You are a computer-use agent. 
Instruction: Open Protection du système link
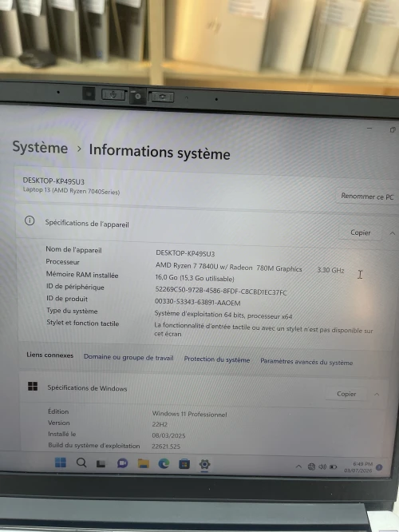click(x=217, y=359)
